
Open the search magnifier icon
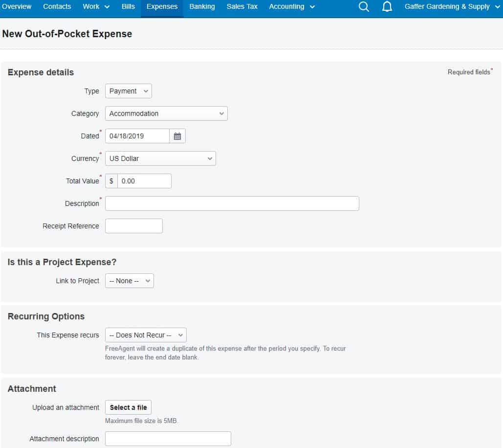[364, 6]
